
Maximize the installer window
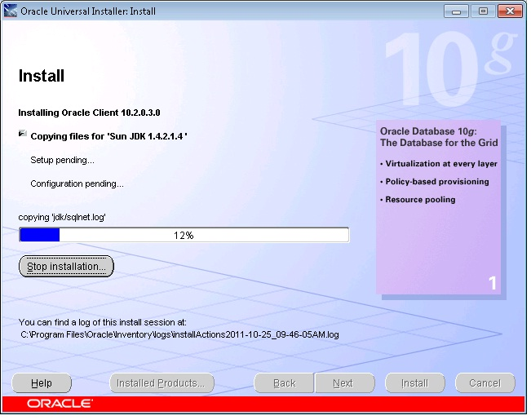[x=483, y=11]
